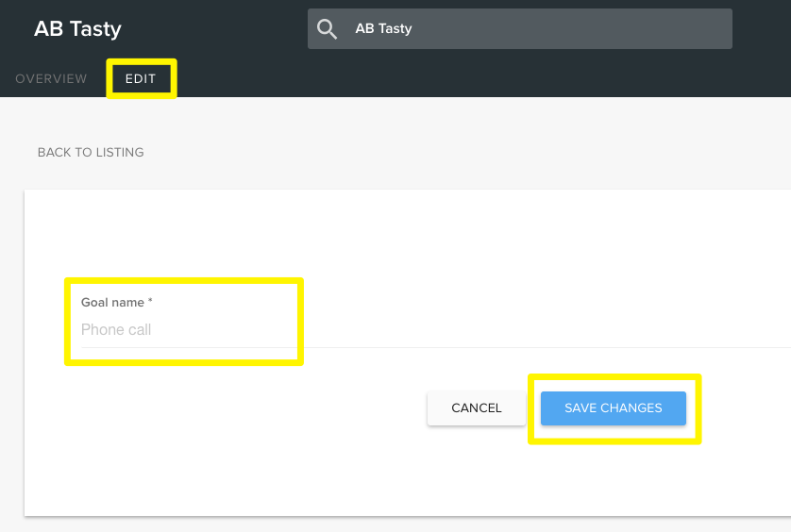Click the 'Goal name *' label
The width and height of the screenshot is (791, 532).
click(116, 302)
